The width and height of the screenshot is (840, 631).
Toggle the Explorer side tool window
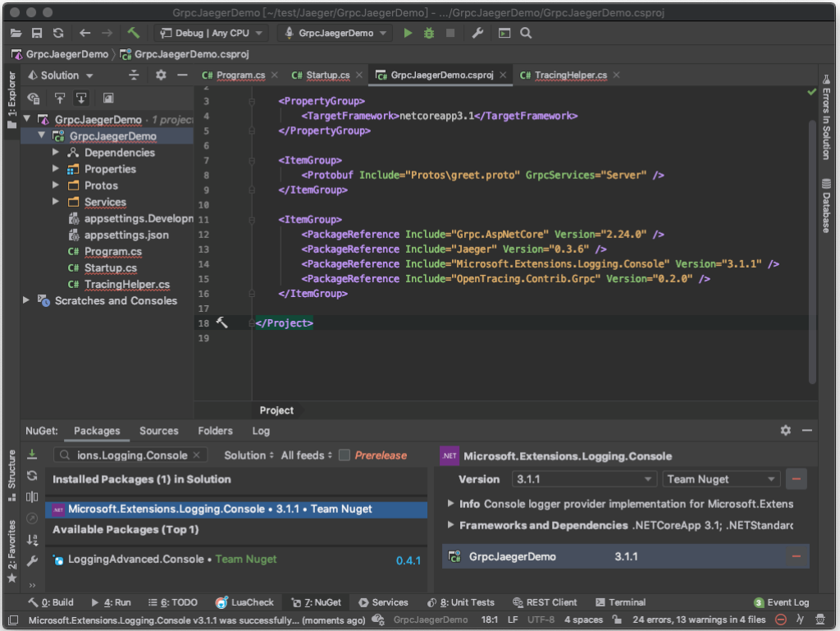11,100
